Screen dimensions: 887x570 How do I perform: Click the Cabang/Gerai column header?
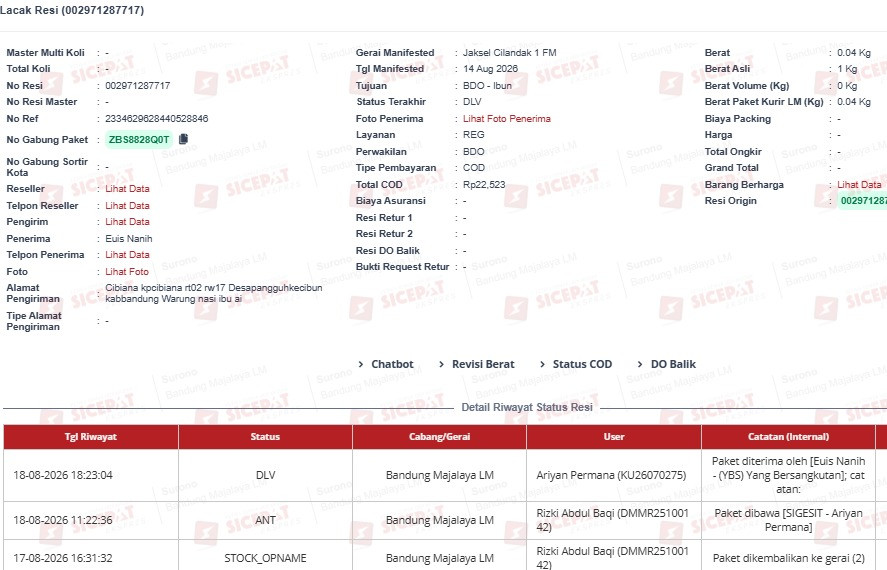[440, 437]
